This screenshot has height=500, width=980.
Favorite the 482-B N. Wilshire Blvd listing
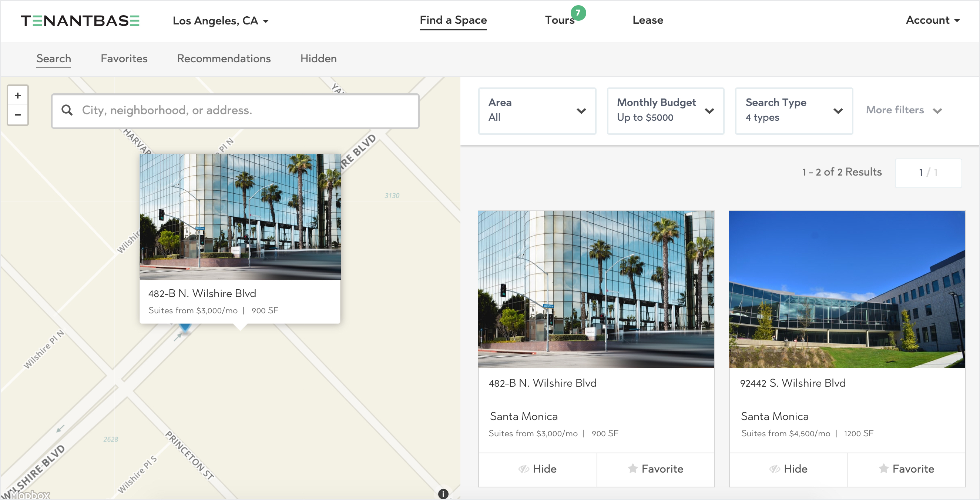pos(655,469)
